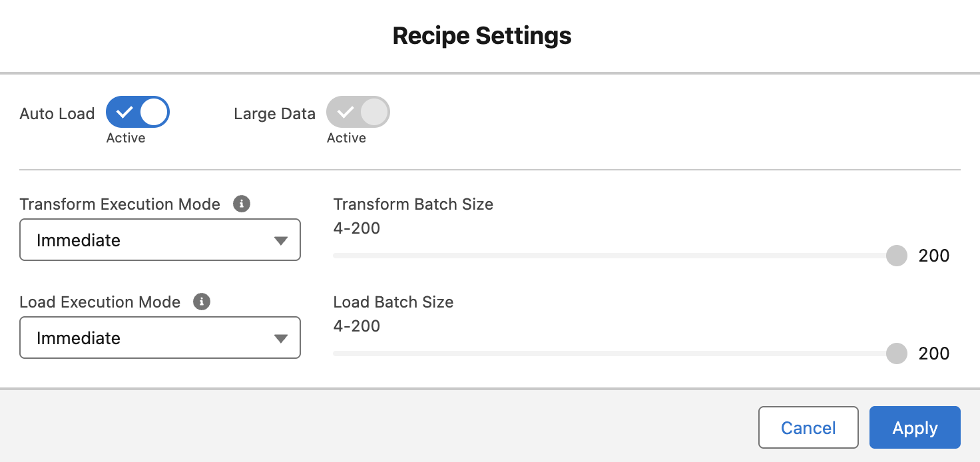Viewport: 980px width, 462px height.
Task: Click the Transform Execution Mode dropdown arrow
Action: click(x=281, y=241)
